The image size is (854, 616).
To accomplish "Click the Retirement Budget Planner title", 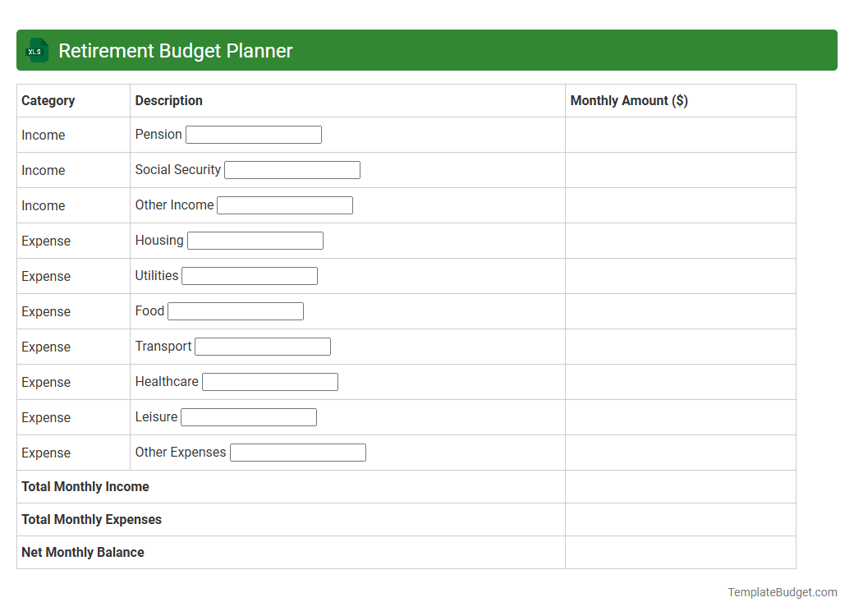I will (174, 50).
